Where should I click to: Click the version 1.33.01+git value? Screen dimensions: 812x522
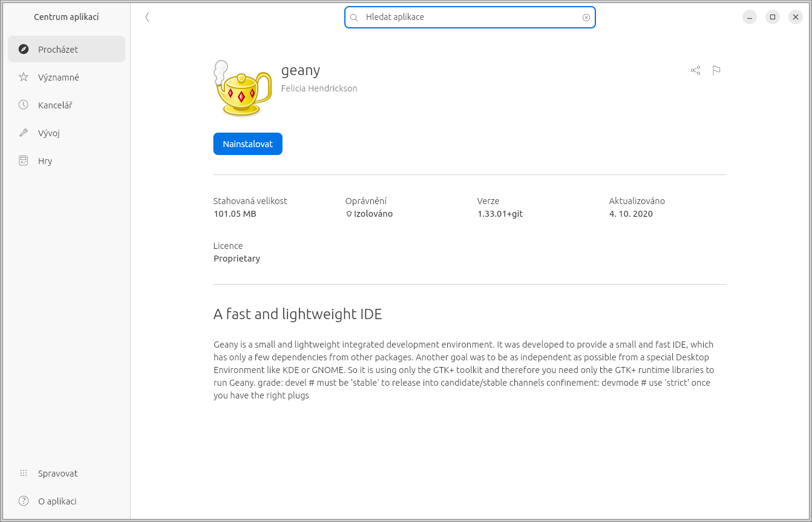[500, 214]
